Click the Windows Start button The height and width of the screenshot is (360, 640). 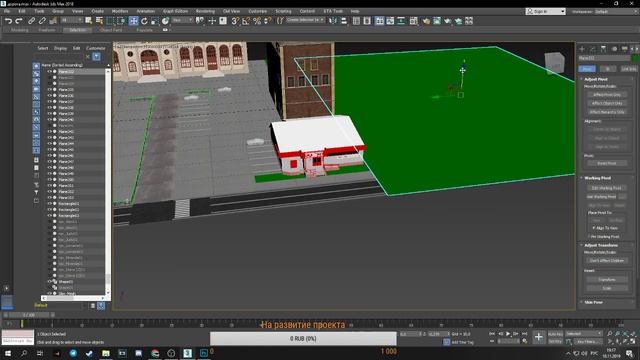7,353
